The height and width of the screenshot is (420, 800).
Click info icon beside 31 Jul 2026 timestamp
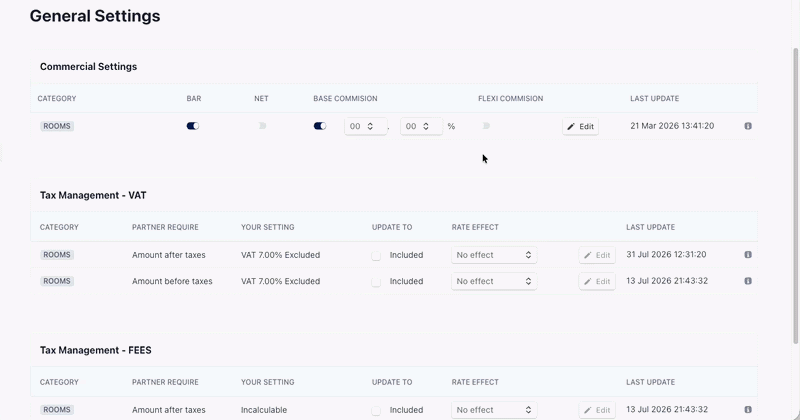point(748,255)
